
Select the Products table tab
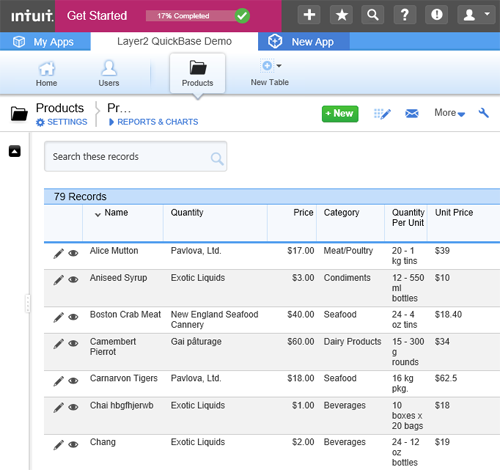tap(197, 74)
